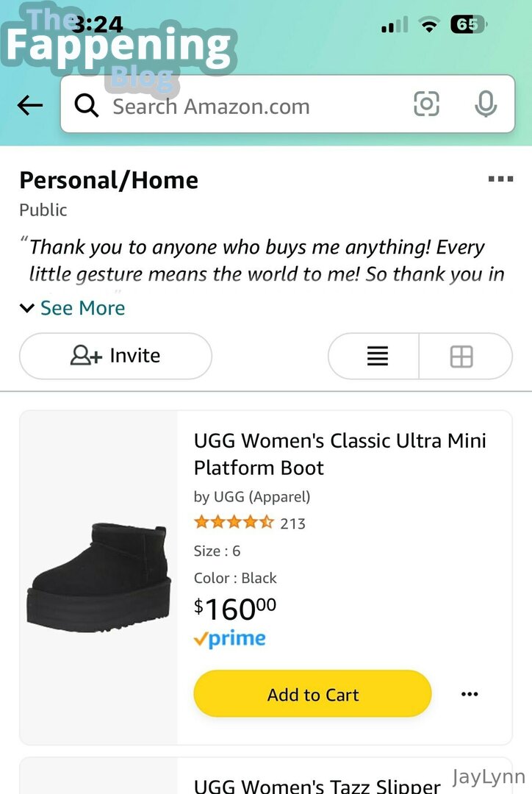Click the chevron beside See More
The height and width of the screenshot is (794, 532).
coord(27,308)
